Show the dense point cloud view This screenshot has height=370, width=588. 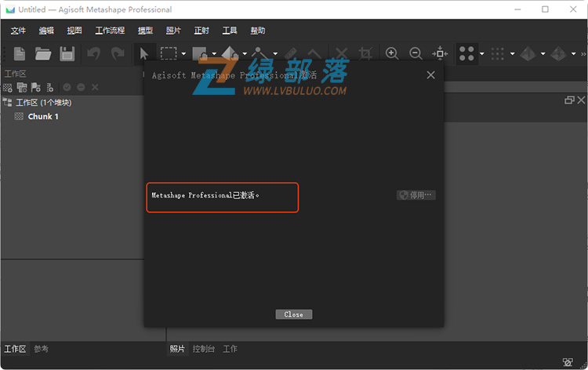pos(498,53)
